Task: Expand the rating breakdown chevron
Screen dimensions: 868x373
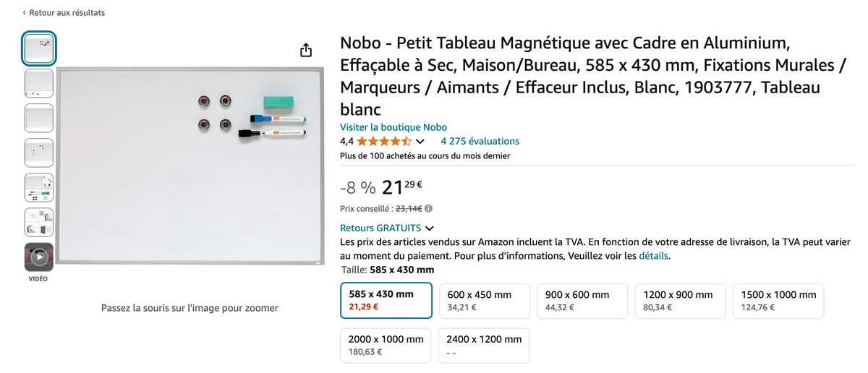Action: click(x=420, y=142)
